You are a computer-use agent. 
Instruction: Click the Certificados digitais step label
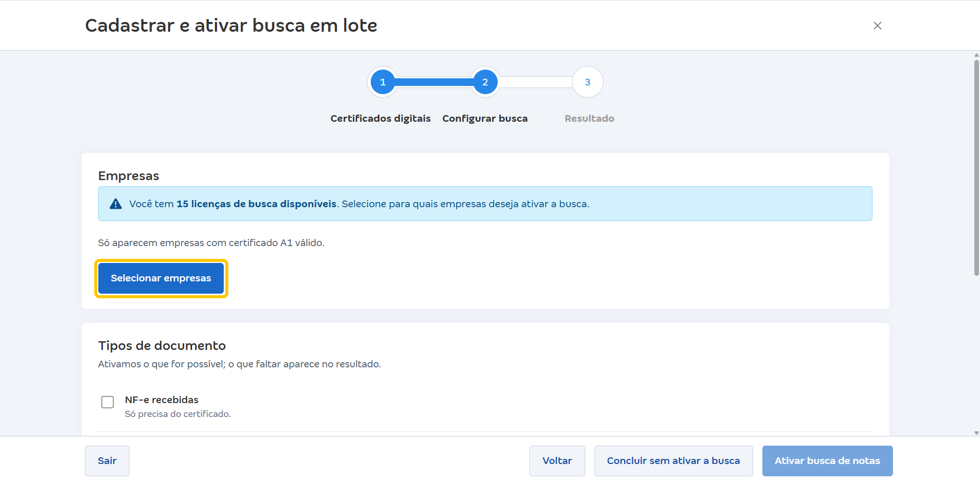pyautogui.click(x=380, y=118)
